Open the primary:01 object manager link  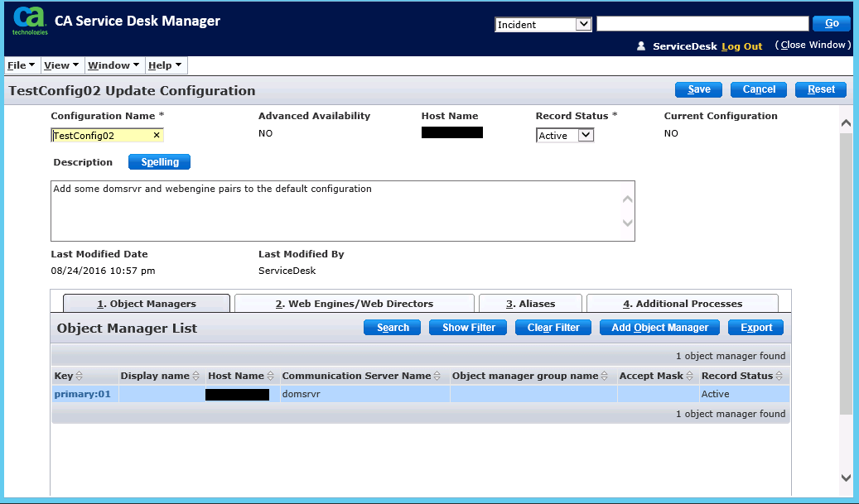click(x=82, y=394)
